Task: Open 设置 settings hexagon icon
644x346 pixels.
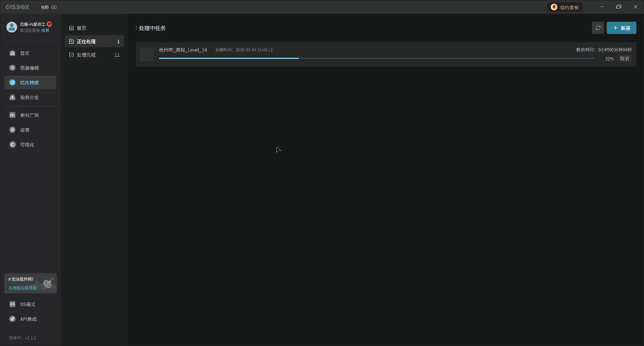Action: (x=12, y=130)
